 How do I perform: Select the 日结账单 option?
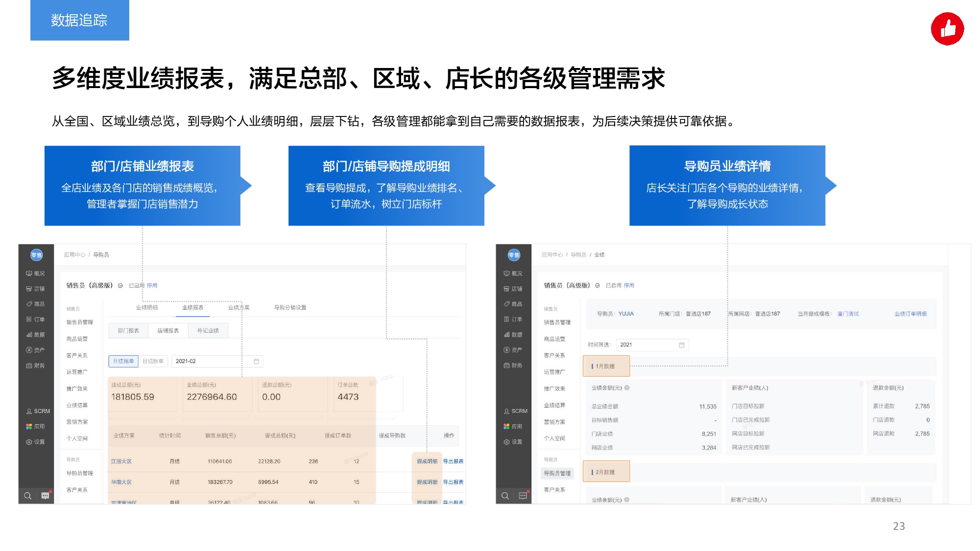(x=153, y=361)
